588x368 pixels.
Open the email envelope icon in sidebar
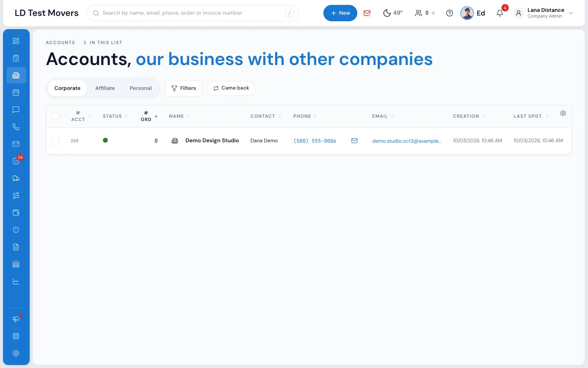[16, 144]
